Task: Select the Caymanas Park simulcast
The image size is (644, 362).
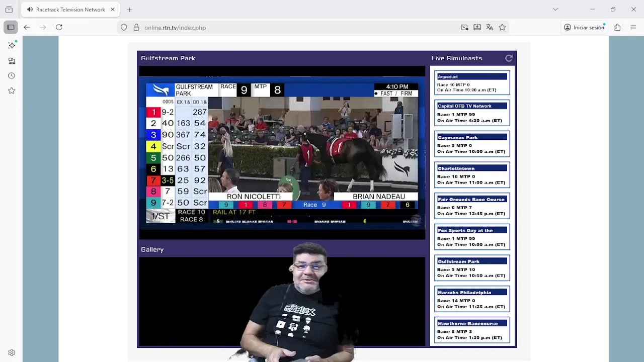Action: point(472,144)
